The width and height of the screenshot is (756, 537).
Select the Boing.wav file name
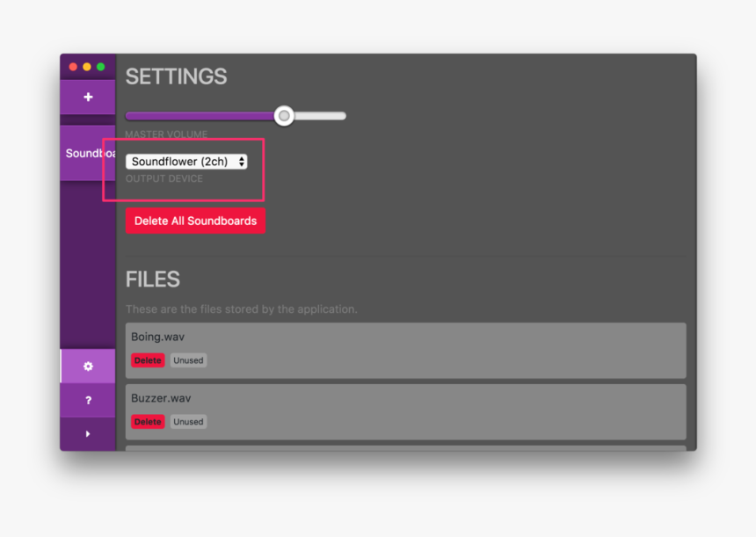click(x=157, y=337)
